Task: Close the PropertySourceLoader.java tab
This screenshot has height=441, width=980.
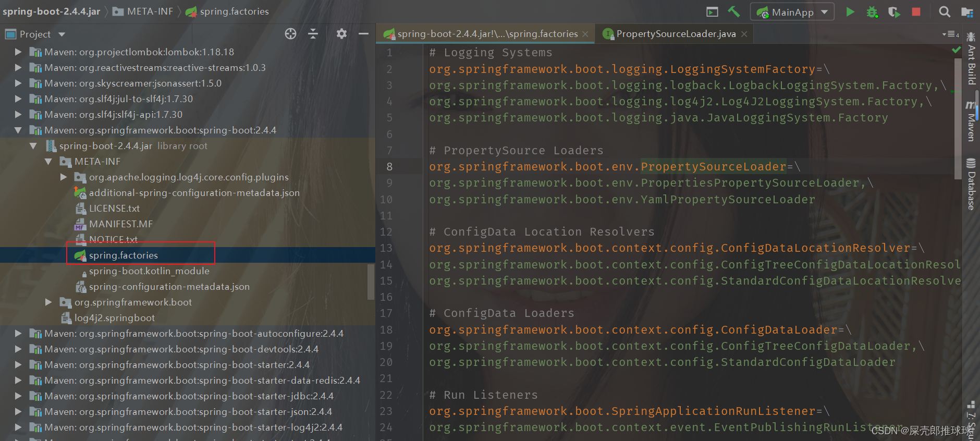Action: (x=744, y=34)
